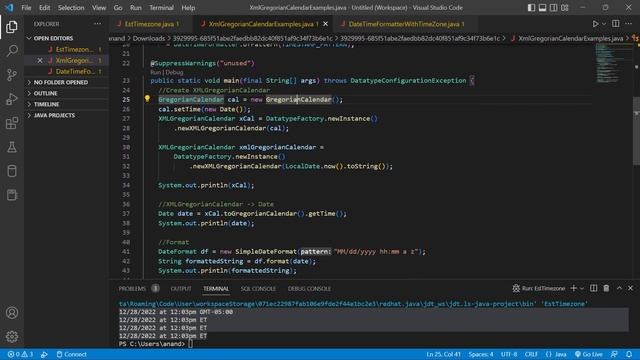This screenshot has width=640, height=360.
Task: Open the Run and Debug view
Action: coord(12,99)
